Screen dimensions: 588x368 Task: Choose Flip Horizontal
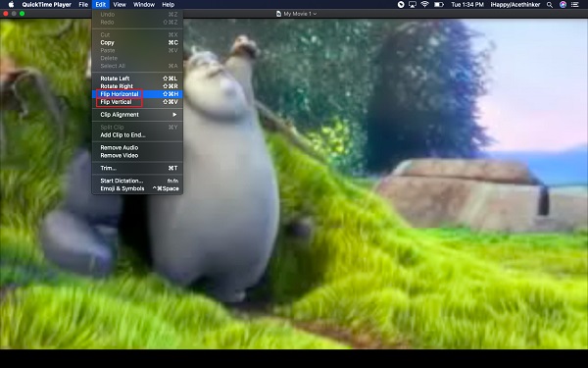pos(137,94)
